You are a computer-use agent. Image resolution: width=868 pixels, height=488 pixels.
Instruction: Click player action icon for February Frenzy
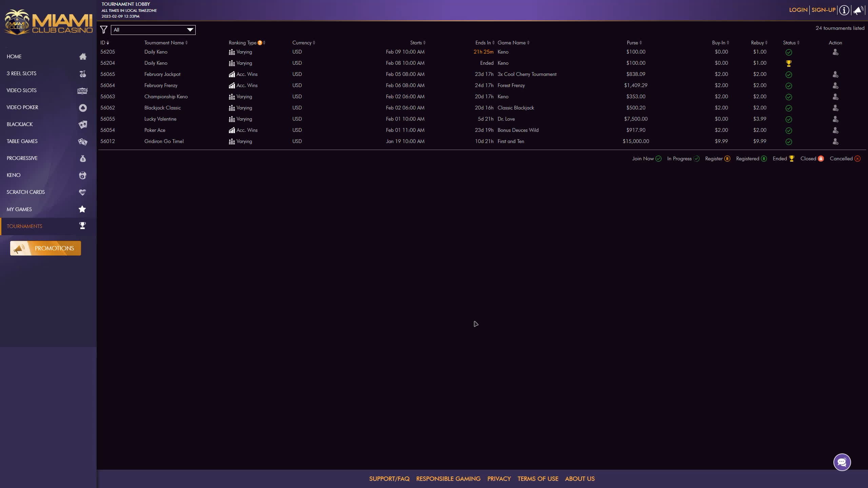tap(835, 86)
